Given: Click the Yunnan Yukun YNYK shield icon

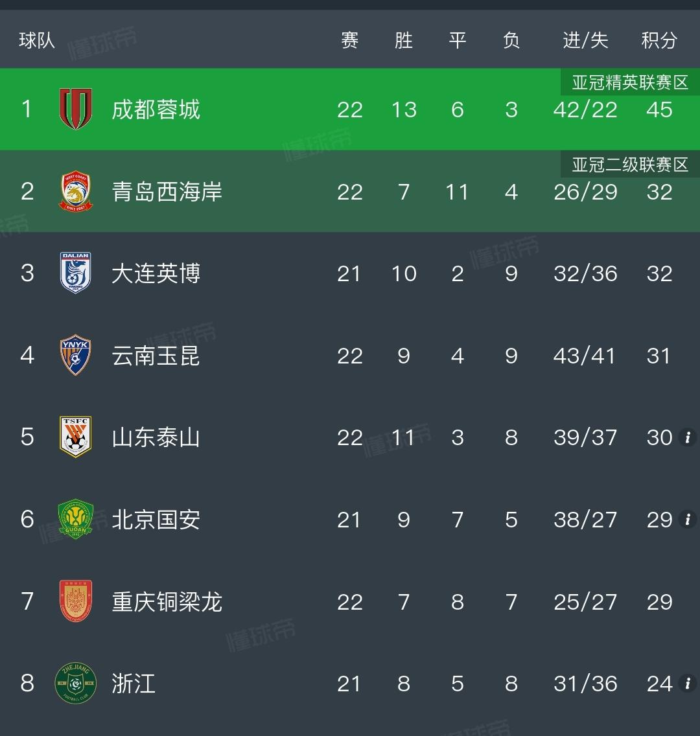Looking at the screenshot, I should click(x=76, y=355).
